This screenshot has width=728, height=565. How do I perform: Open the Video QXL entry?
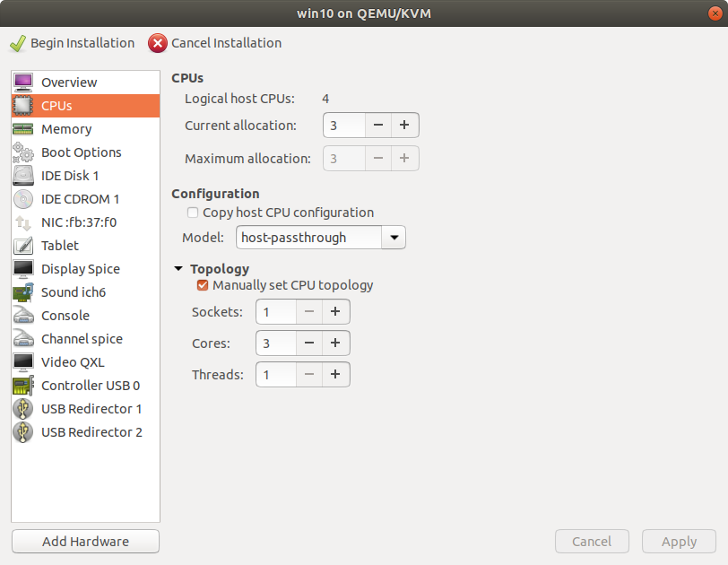[x=73, y=362]
